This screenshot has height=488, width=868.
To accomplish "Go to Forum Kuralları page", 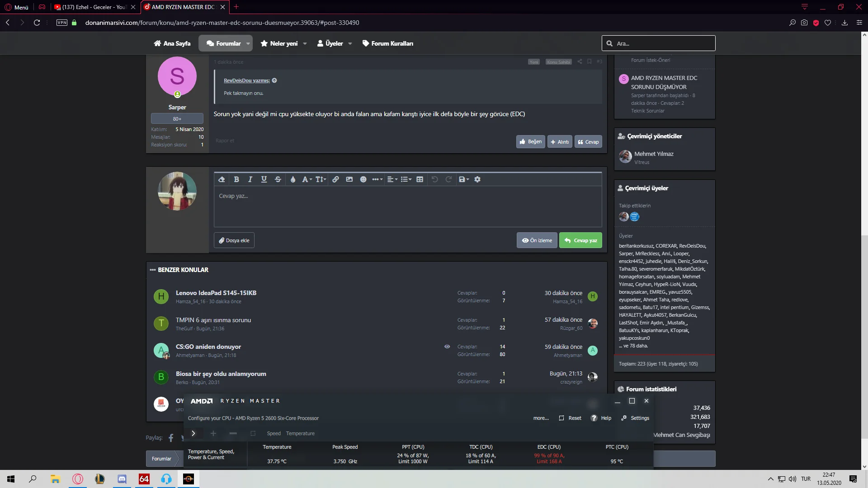I will pos(388,43).
